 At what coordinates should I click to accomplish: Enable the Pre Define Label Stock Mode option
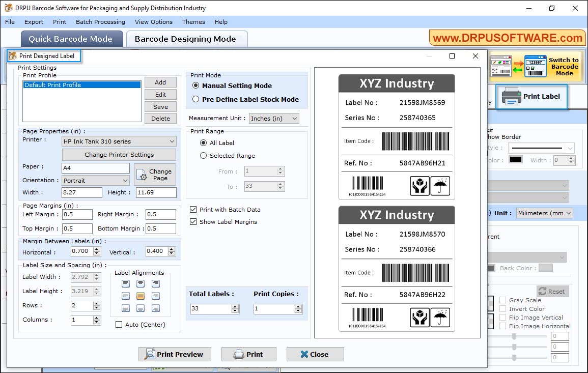point(195,99)
